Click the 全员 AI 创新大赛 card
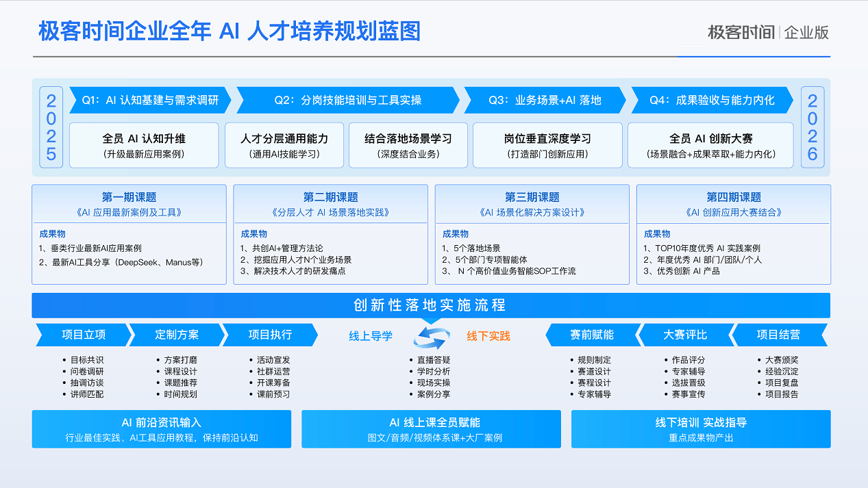The width and height of the screenshot is (868, 488). 710,145
